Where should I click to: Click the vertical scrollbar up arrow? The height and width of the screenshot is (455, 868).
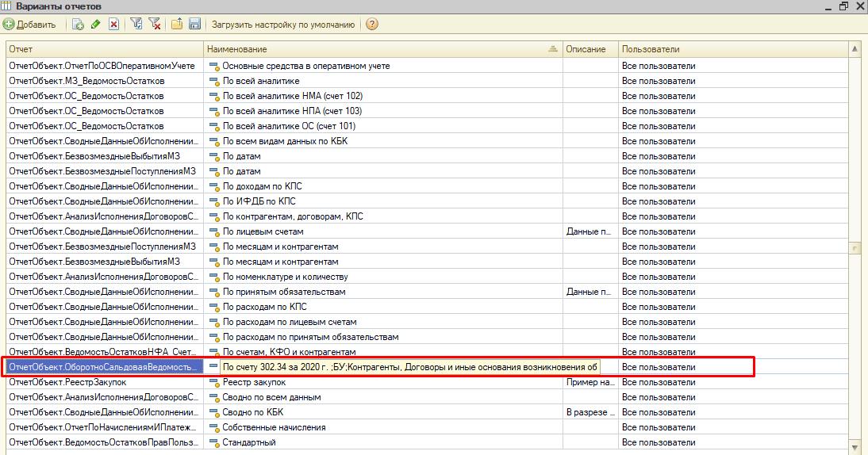coord(855,49)
